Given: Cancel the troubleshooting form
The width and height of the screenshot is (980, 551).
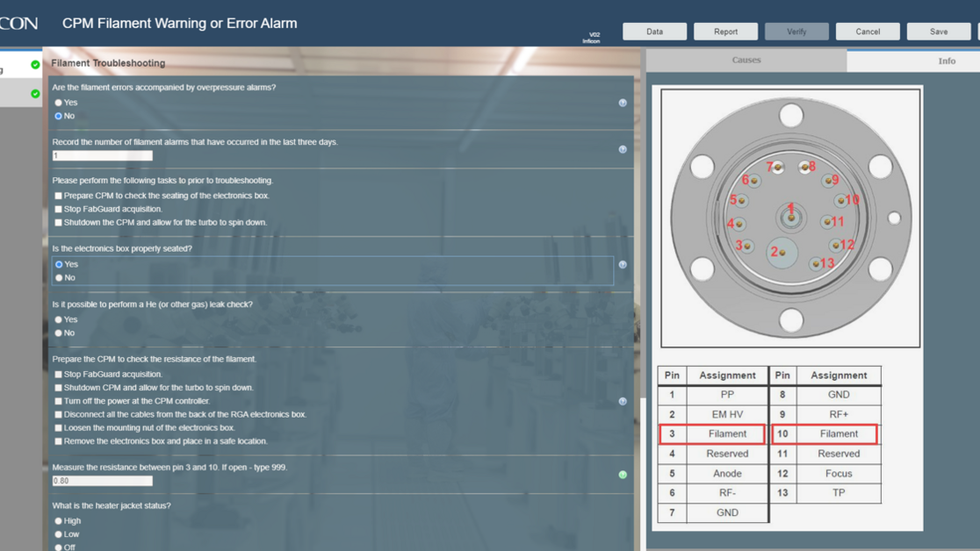Looking at the screenshot, I should point(868,32).
